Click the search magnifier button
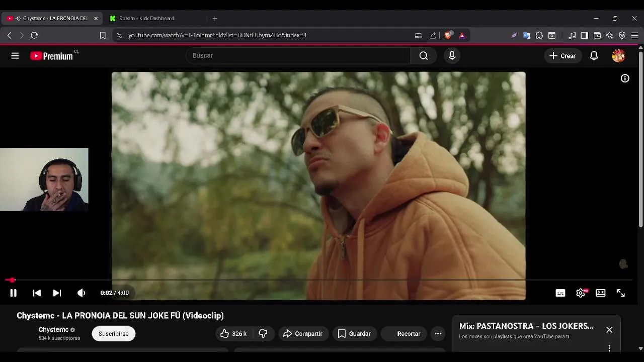This screenshot has width=644, height=362. point(424,55)
